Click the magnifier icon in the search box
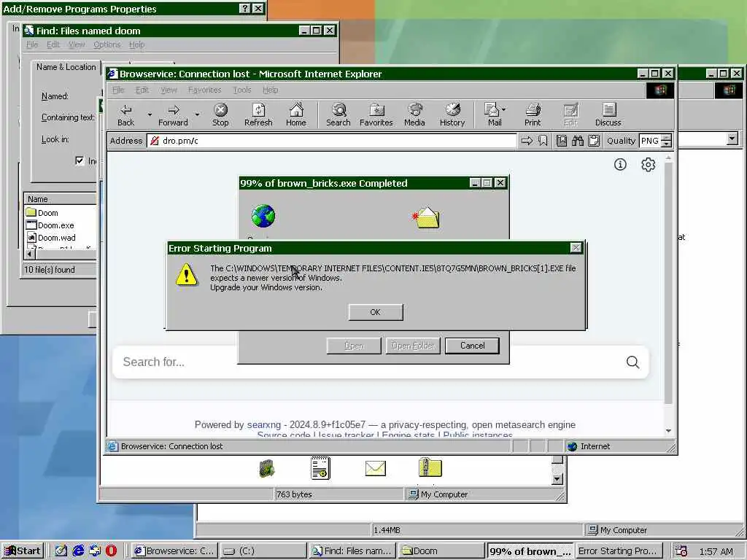The width and height of the screenshot is (747, 560). (x=632, y=362)
